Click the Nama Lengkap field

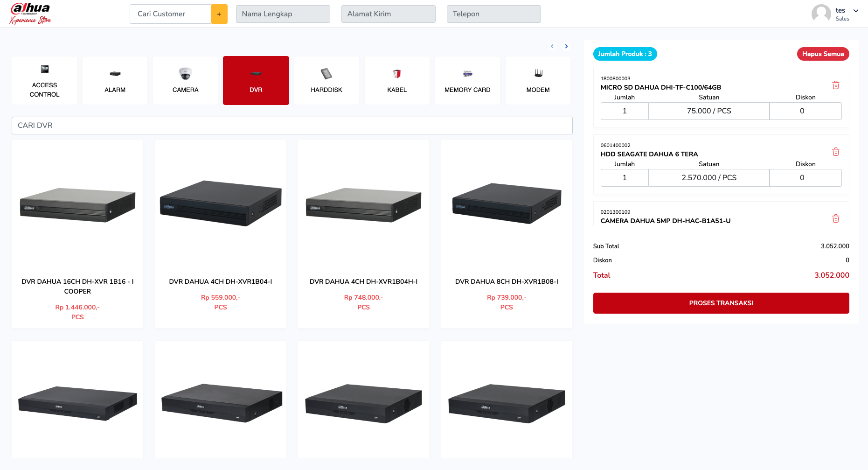(283, 14)
